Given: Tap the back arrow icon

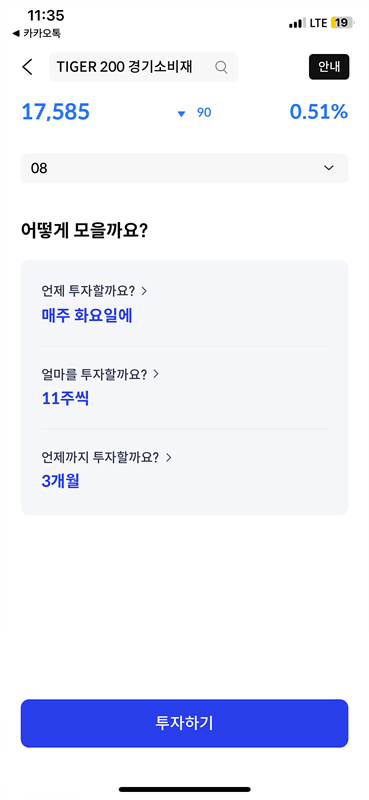Looking at the screenshot, I should (x=28, y=67).
